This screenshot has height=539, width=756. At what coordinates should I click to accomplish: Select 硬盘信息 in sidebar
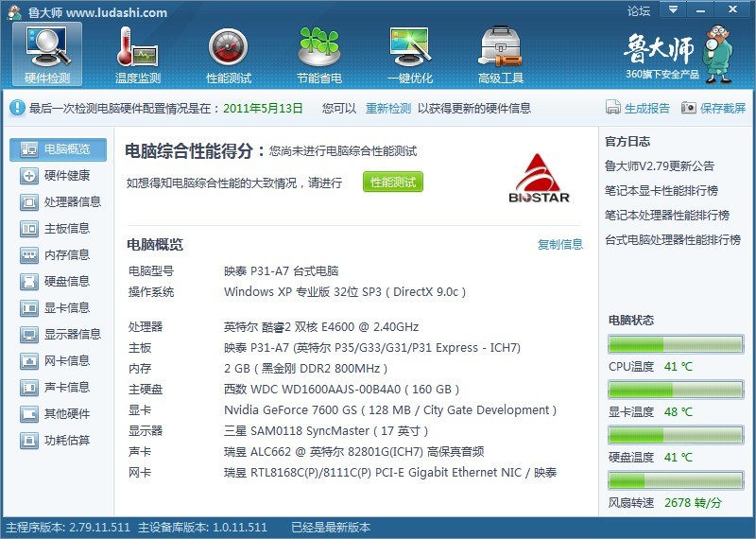(58, 282)
